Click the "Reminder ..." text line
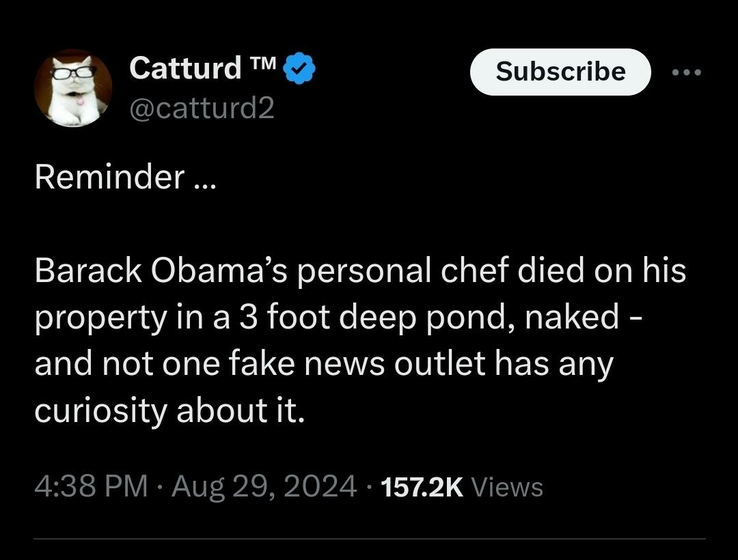The image size is (738, 560). tap(124, 178)
